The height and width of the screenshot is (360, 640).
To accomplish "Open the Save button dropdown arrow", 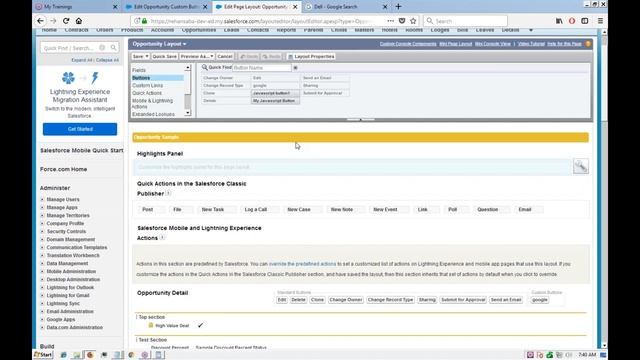I will [147, 56].
